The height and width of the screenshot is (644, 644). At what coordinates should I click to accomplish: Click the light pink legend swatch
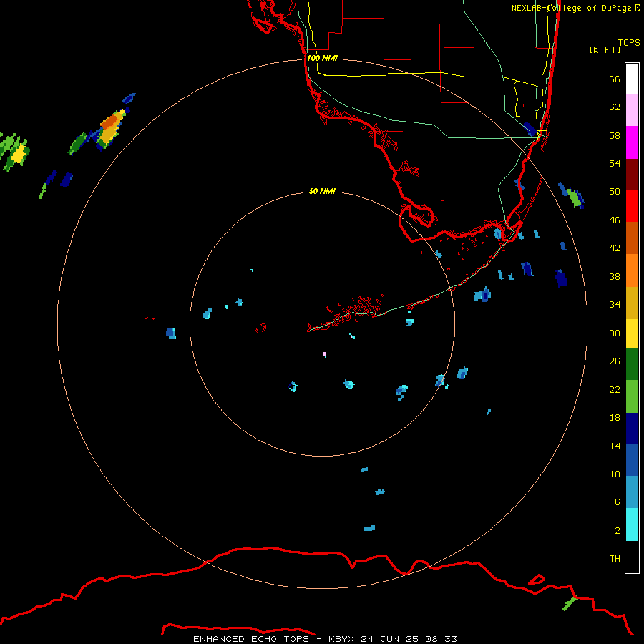click(632, 110)
